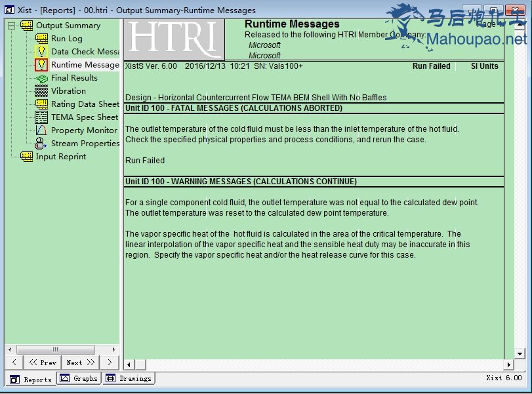
Task: Click the report horizontal scrollbar left arrow
Action: (x=129, y=364)
